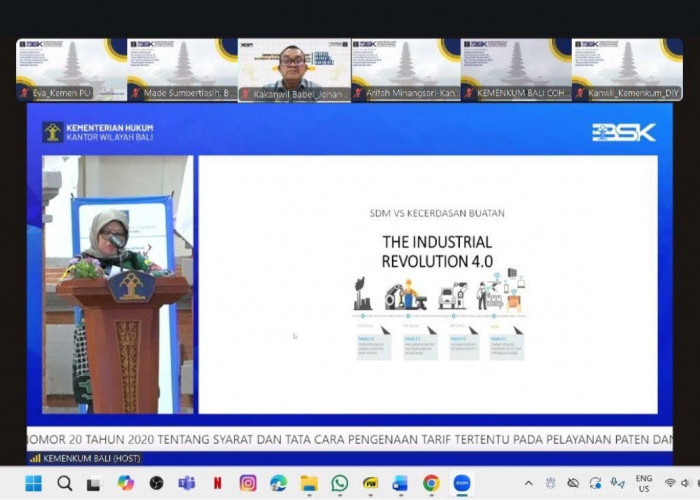
Task: Click the Kanwil_Kemenkum_DIY participant tile
Action: coord(626,69)
